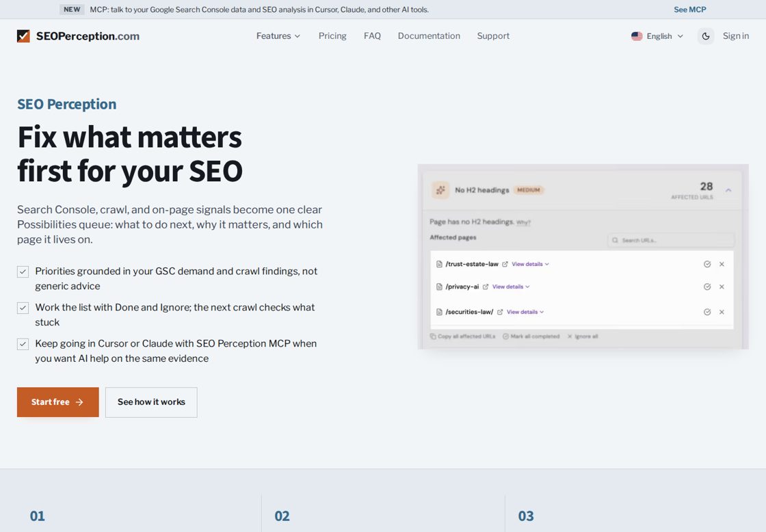
Task: Click the 28 affected URLs count
Action: tap(706, 187)
